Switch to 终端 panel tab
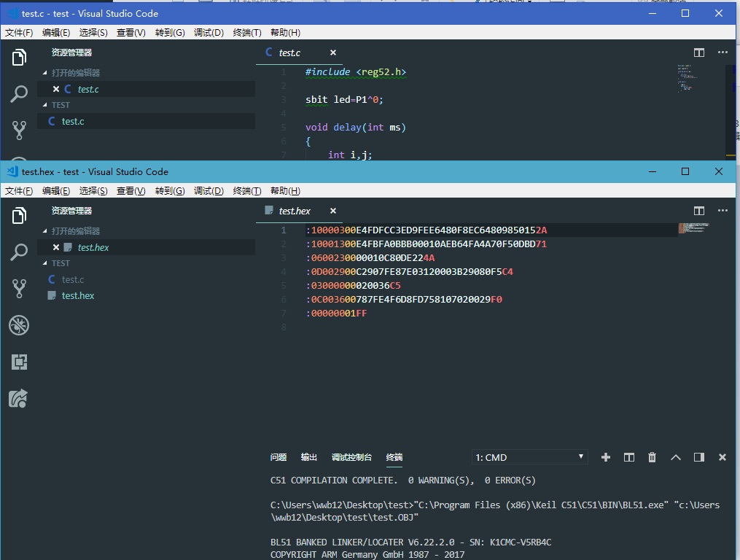The image size is (740, 560). tap(394, 457)
